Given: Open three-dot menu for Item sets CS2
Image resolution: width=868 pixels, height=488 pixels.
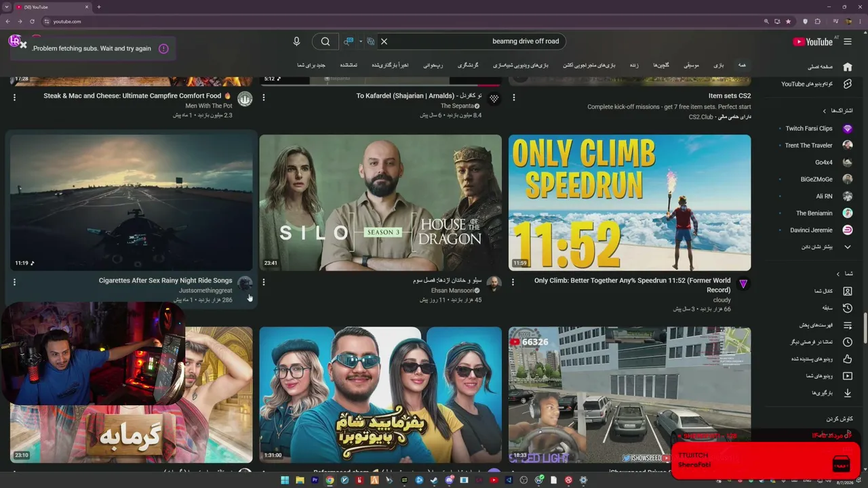Looking at the screenshot, I should pyautogui.click(x=513, y=98).
